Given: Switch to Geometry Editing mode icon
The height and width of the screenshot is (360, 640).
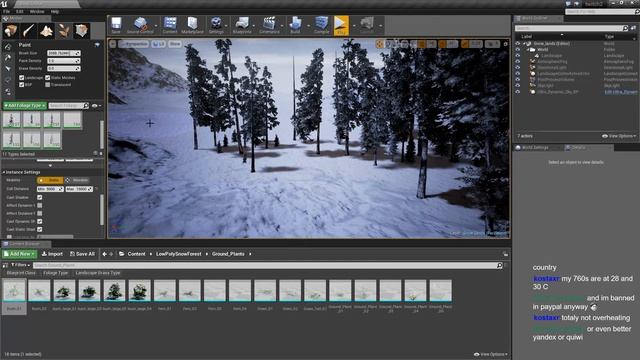Looking at the screenshot, I should (x=81, y=31).
